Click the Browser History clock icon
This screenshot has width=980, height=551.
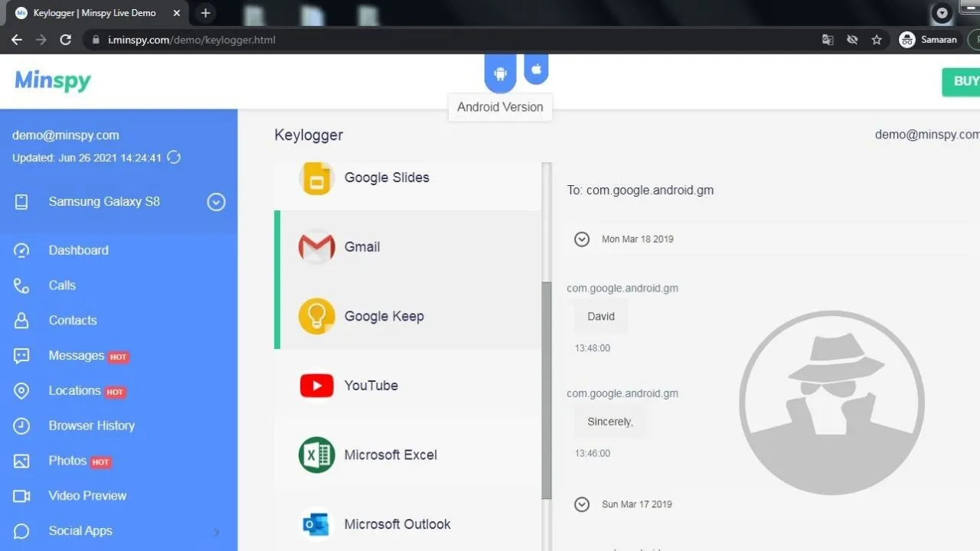point(21,425)
